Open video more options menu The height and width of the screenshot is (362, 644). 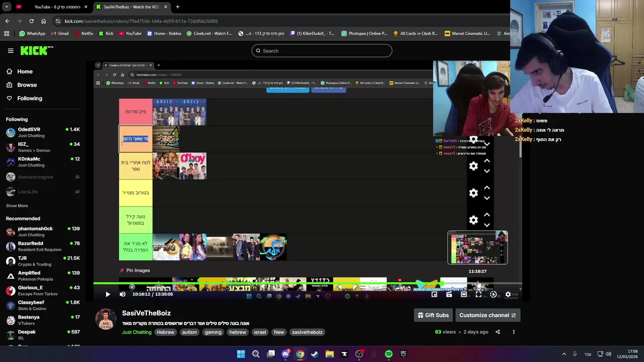coord(514,332)
